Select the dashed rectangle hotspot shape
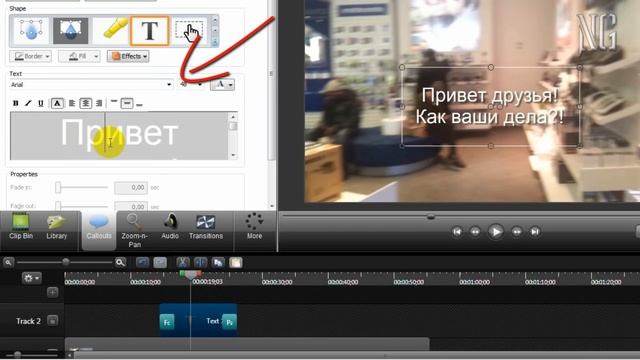 coord(189,31)
